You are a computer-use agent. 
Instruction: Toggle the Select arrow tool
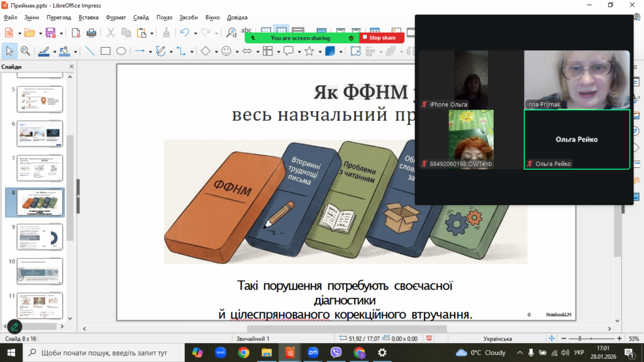point(9,52)
